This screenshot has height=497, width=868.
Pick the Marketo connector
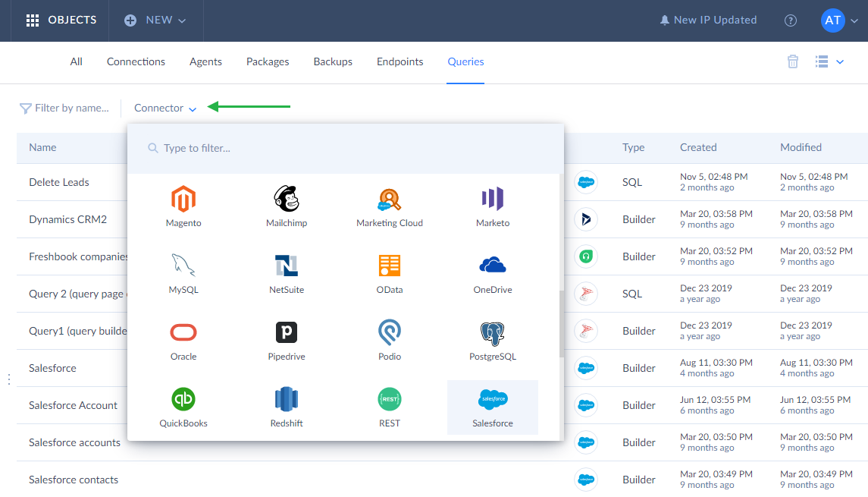(492, 206)
